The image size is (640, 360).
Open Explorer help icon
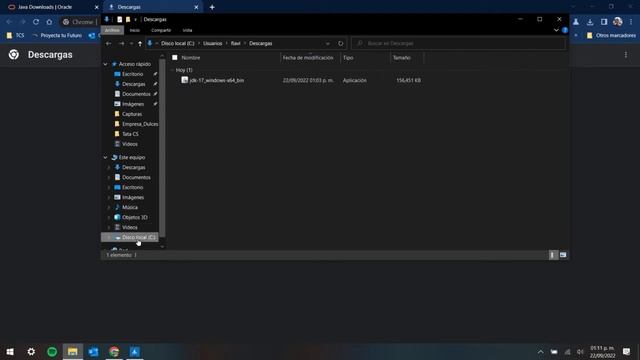(564, 30)
